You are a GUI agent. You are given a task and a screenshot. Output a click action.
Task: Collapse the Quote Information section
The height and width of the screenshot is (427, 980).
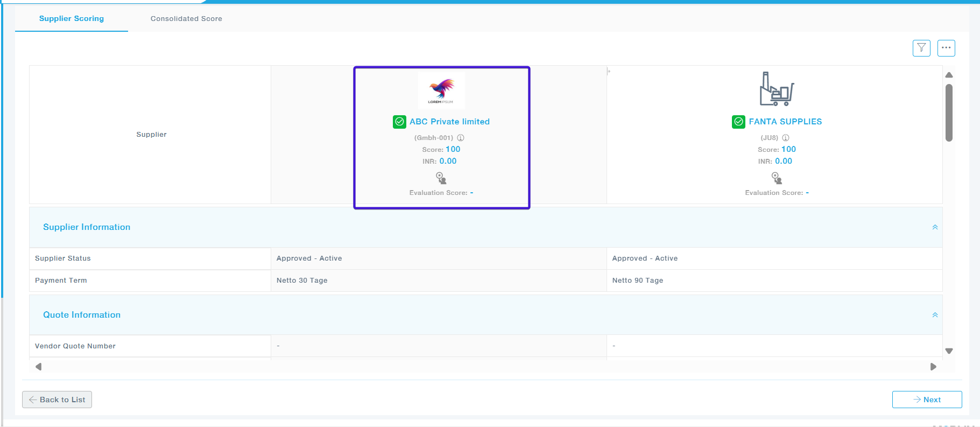click(x=935, y=315)
